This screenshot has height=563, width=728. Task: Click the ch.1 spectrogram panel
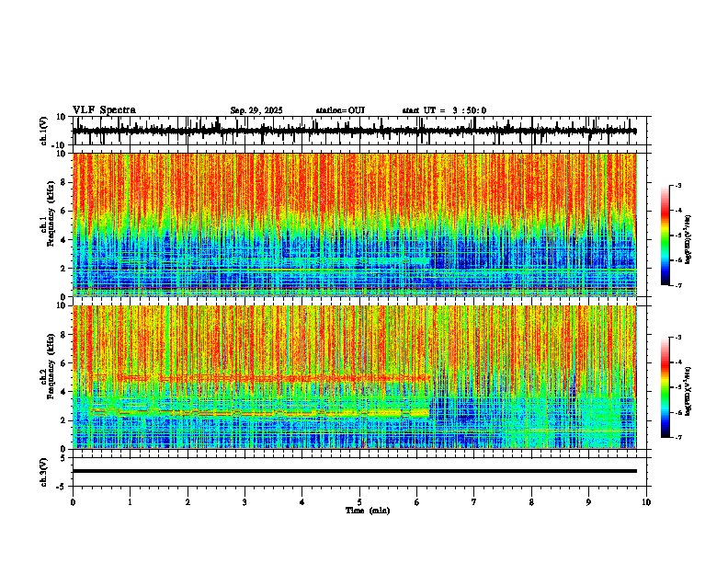tap(355, 224)
